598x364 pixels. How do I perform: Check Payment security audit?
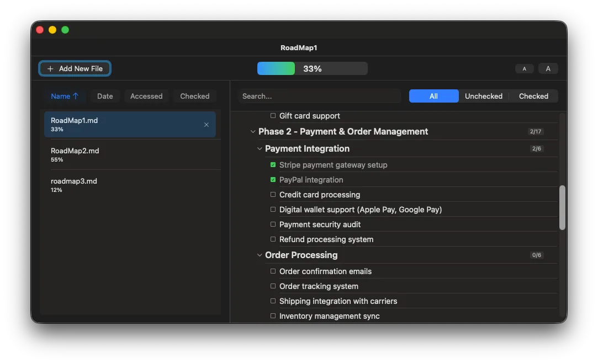pyautogui.click(x=273, y=224)
